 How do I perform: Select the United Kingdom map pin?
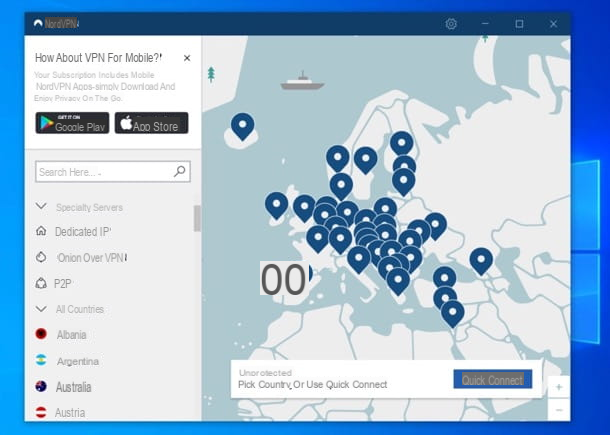[x=304, y=209]
